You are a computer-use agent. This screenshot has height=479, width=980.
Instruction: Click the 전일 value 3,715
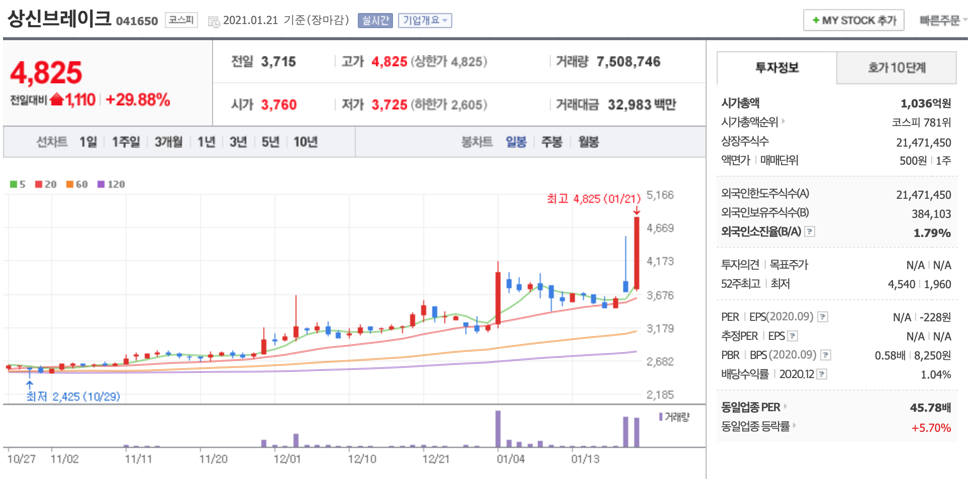[x=278, y=62]
